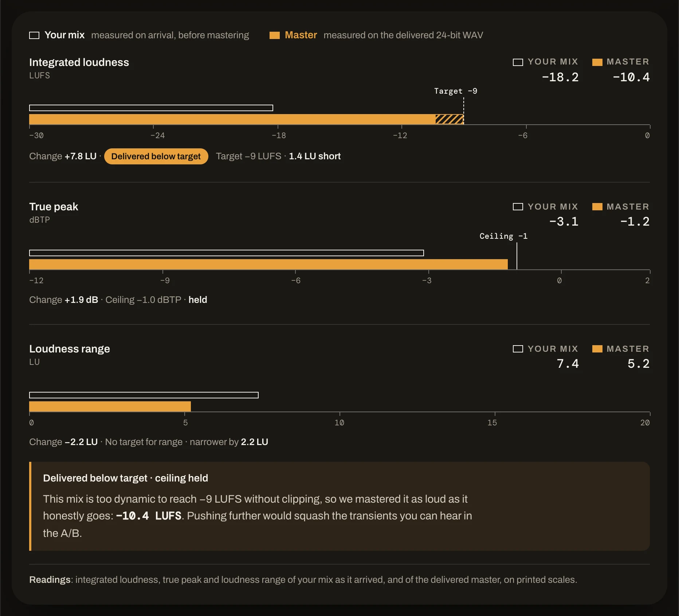Click the Target −9 marker label
This screenshot has width=679, height=616.
coord(456,91)
